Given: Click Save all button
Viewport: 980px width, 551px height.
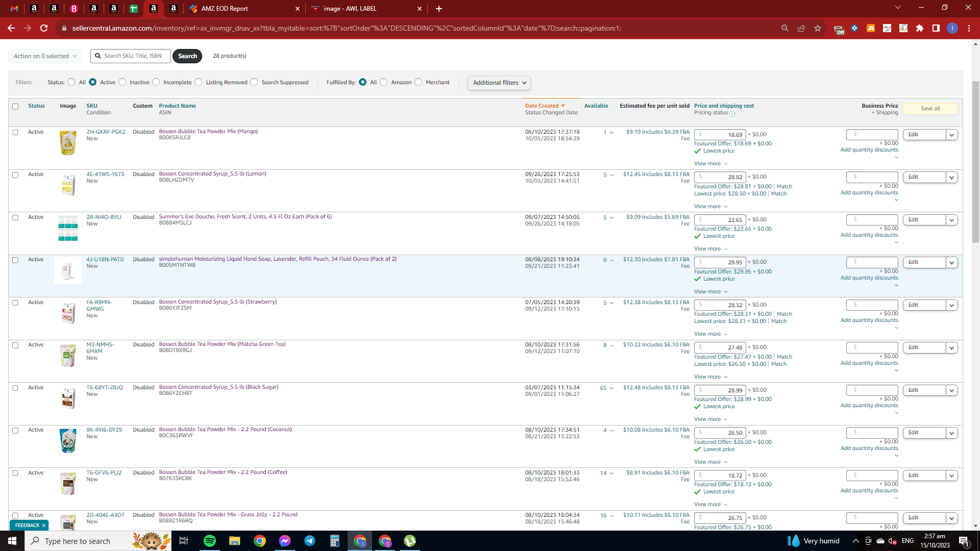Looking at the screenshot, I should click(x=930, y=109).
